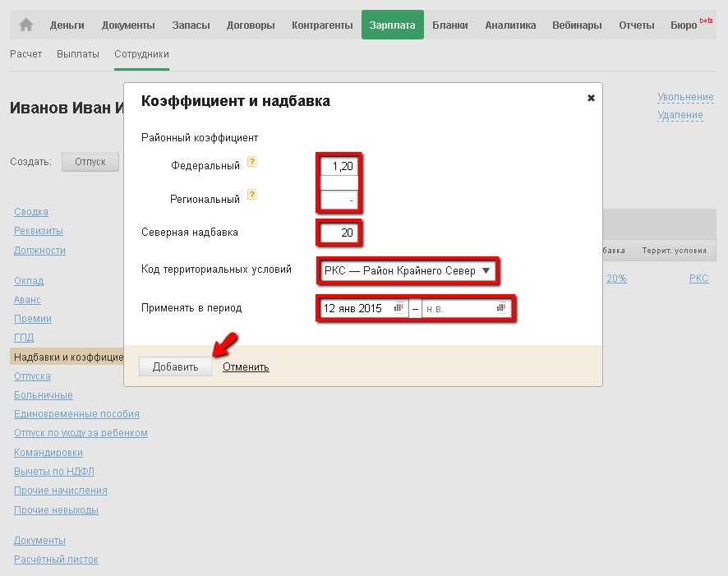The image size is (728, 576).
Task: Open the Отпуска sidebar link
Action: tap(33, 376)
